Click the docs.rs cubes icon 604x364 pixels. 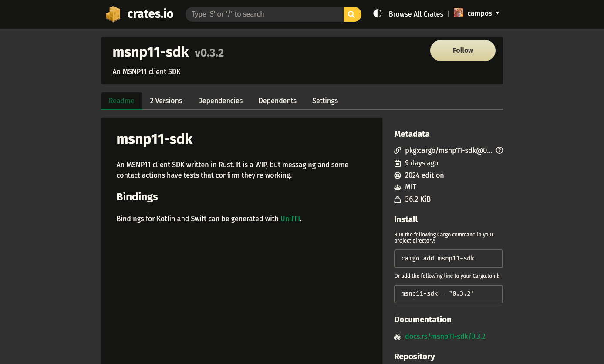coord(398,337)
